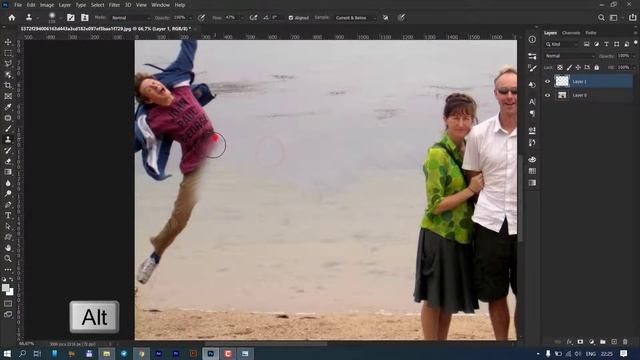Open the Image menu
Image resolution: width=640 pixels, height=360 pixels.
(47, 5)
